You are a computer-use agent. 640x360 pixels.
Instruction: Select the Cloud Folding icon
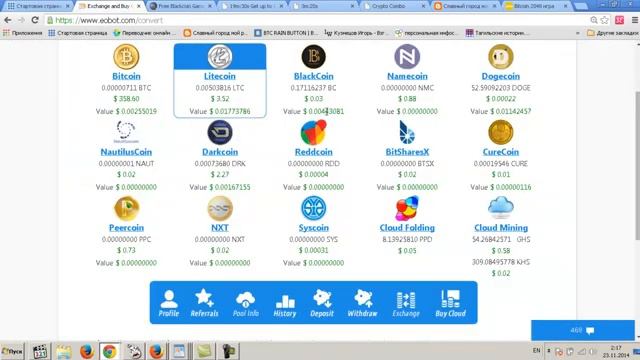tap(407, 208)
